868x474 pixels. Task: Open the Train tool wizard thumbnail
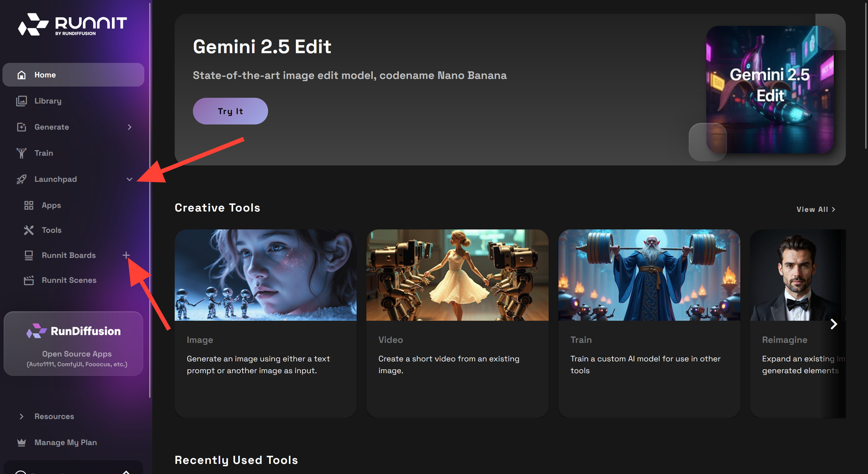point(649,275)
